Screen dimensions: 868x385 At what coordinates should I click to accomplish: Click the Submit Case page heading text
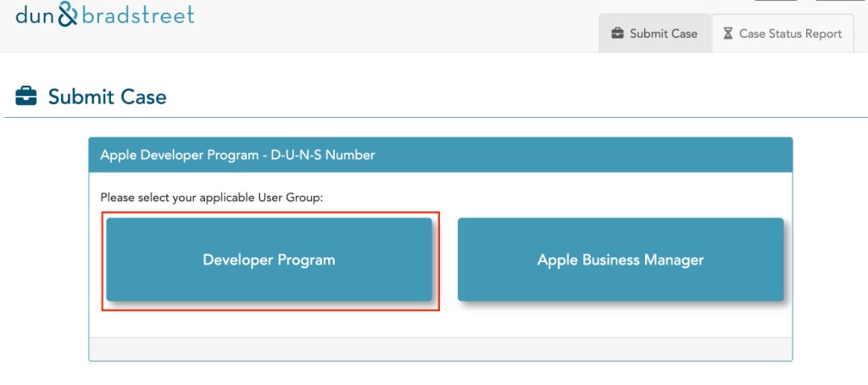(x=108, y=97)
